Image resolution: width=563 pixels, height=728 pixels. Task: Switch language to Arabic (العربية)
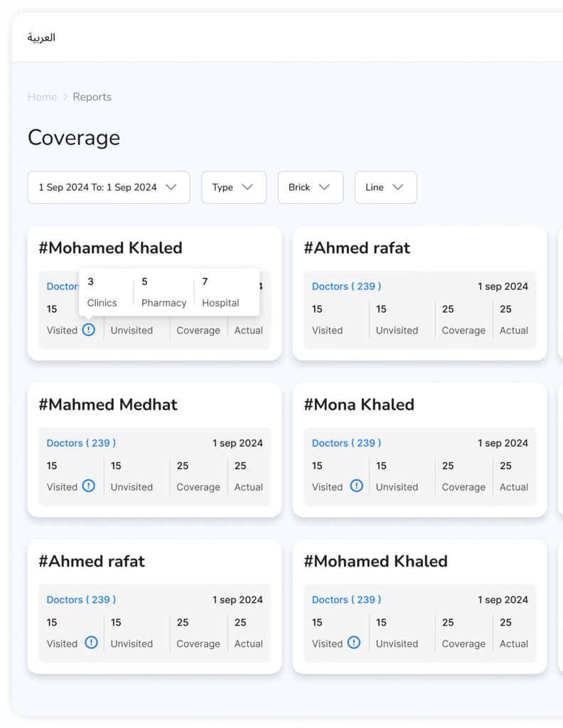pyautogui.click(x=41, y=38)
